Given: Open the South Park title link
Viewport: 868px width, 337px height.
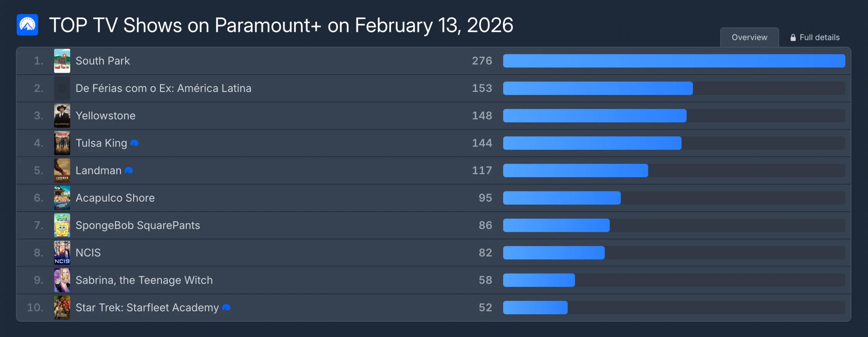Looking at the screenshot, I should [x=103, y=61].
